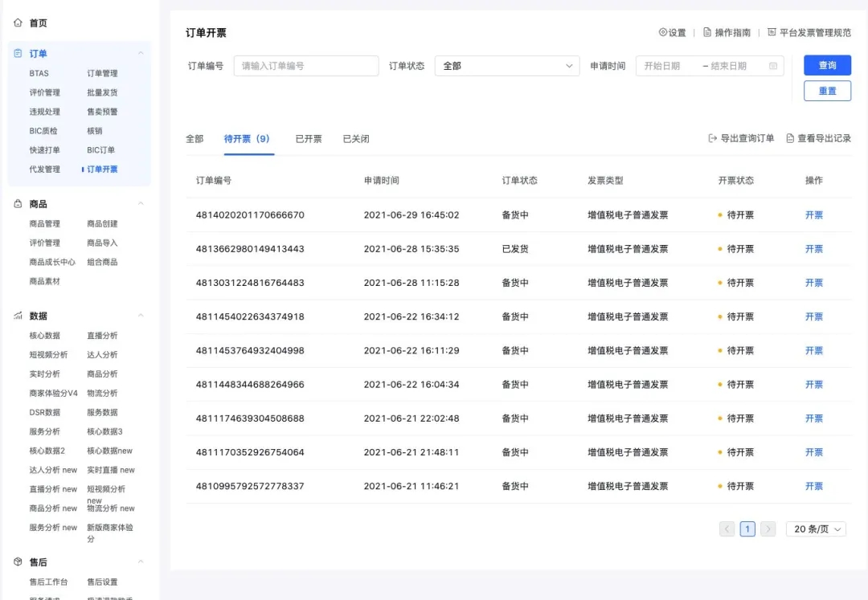The width and height of the screenshot is (868, 600).
Task: Open 订单管理 in the sidebar
Action: coord(102,73)
